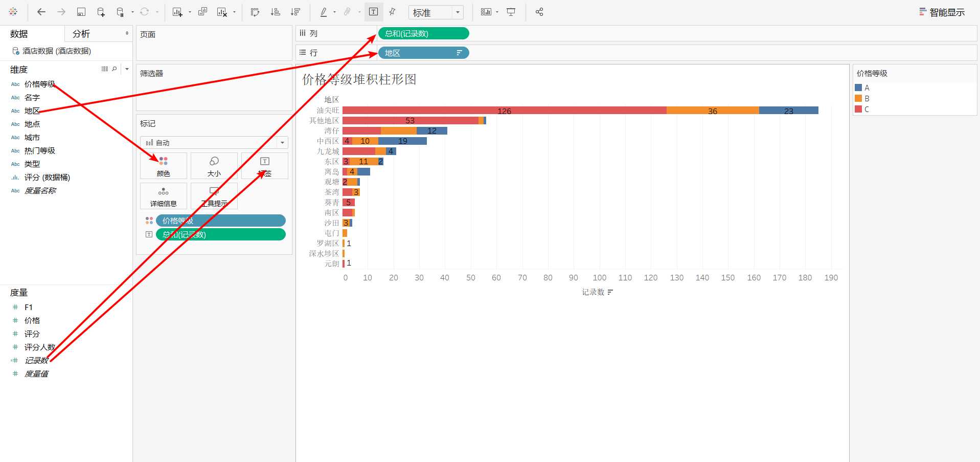Select the 评分人数 measure
This screenshot has width=980, height=462.
(40, 347)
